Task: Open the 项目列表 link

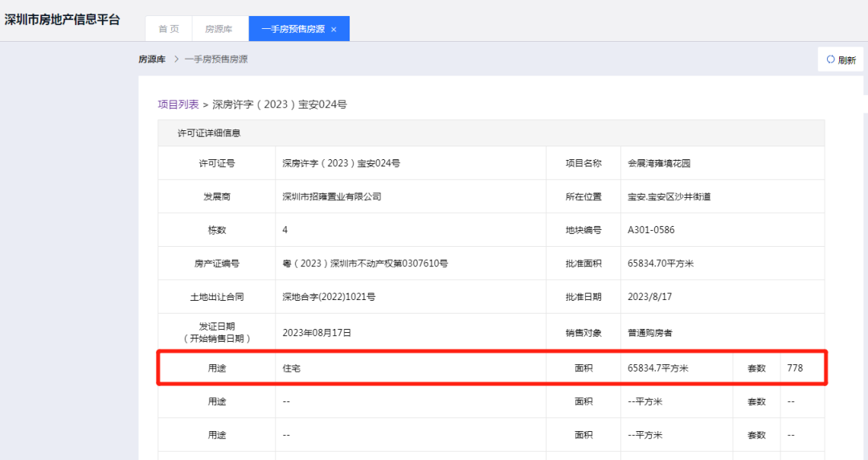Action: pos(178,105)
